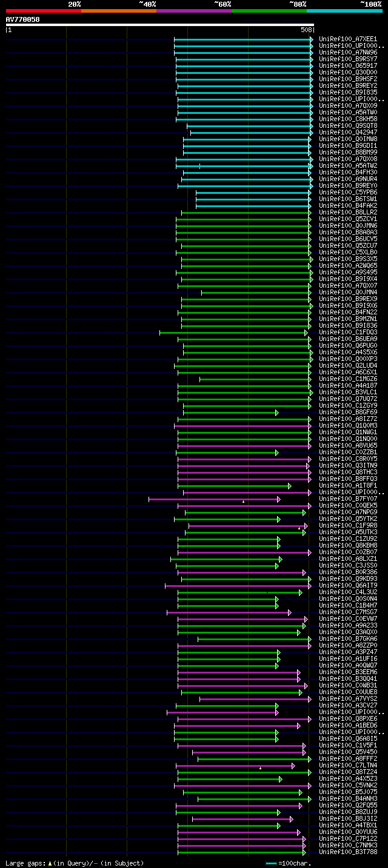Select the UniRef100_A7NPG9 label
The image size is (388, 868).
click(349, 512)
